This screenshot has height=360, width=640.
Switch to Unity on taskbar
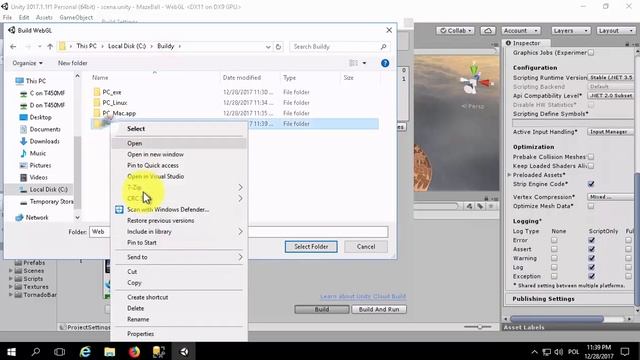(x=184, y=351)
